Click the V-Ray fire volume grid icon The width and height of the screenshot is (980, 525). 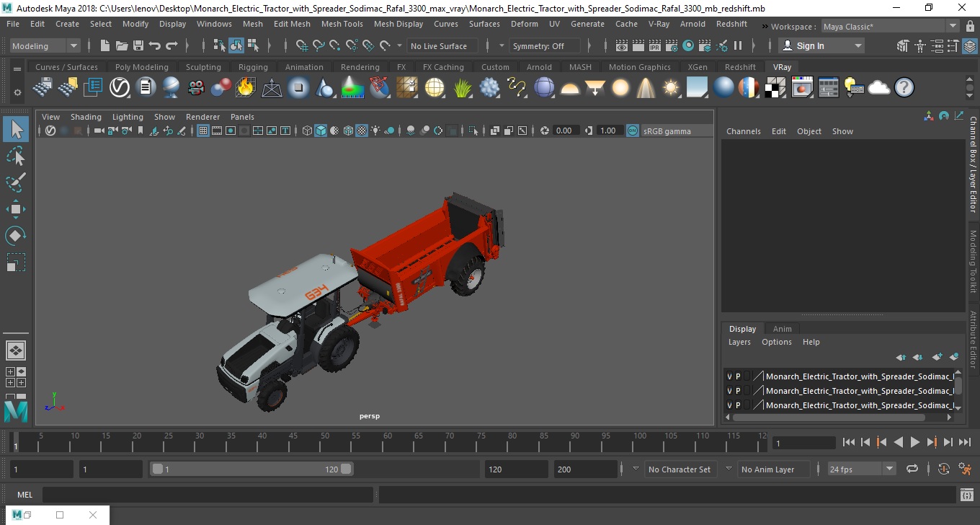coord(246,88)
